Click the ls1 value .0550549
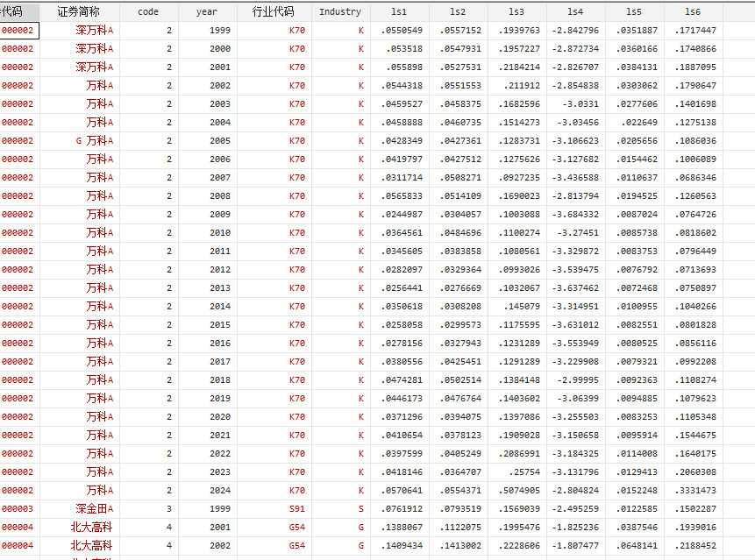The image size is (755, 560). [x=402, y=30]
